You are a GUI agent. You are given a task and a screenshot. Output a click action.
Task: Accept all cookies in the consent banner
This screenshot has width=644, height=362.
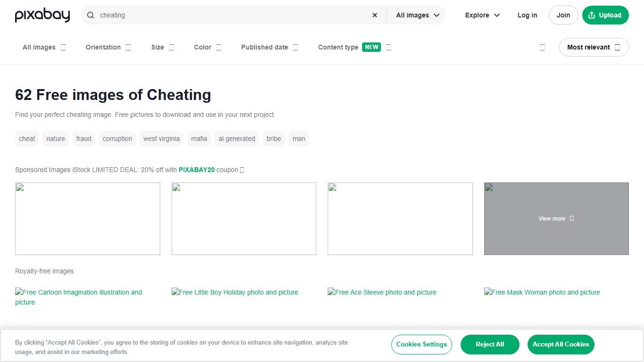561,345
